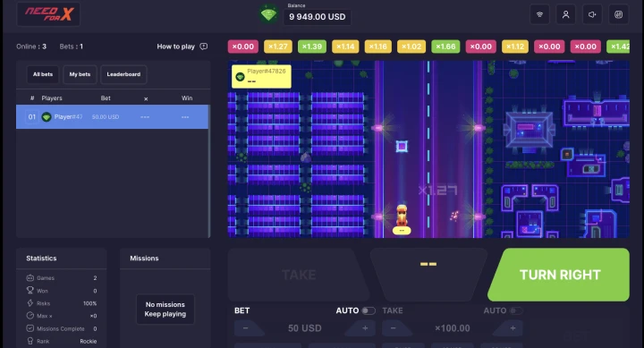Click the greyed TAKE button

pyautogui.click(x=299, y=275)
